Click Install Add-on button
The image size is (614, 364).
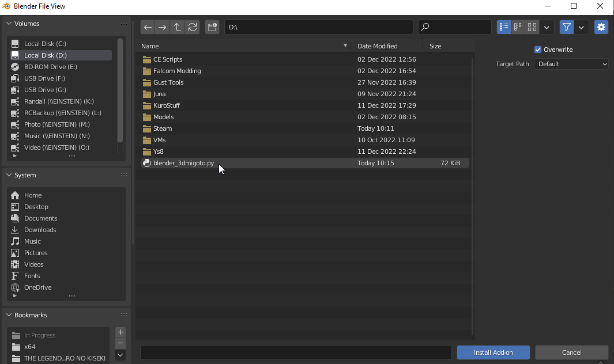tap(494, 352)
